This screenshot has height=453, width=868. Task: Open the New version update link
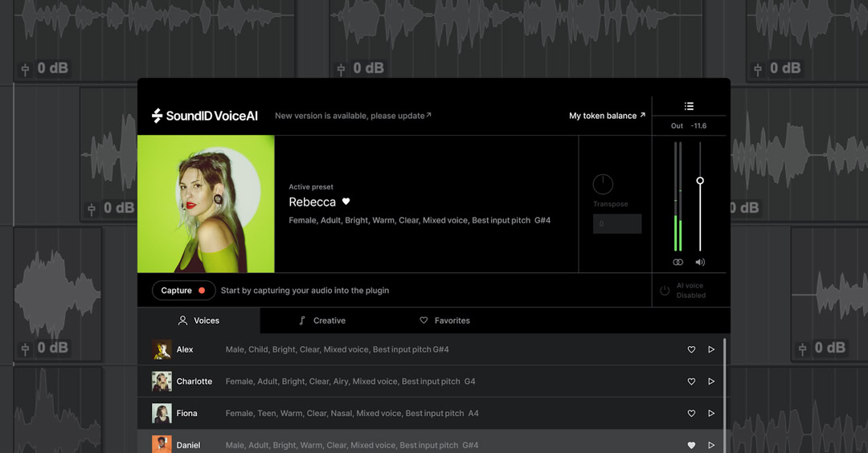point(353,116)
